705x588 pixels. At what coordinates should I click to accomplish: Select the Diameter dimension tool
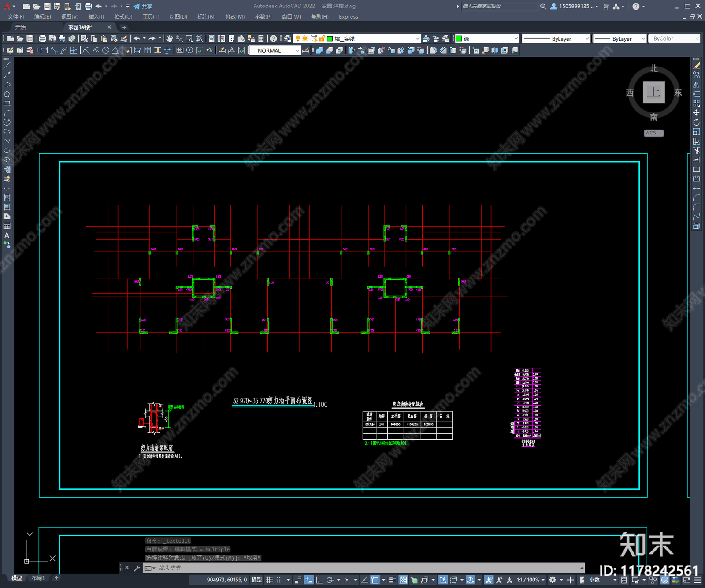point(106,50)
